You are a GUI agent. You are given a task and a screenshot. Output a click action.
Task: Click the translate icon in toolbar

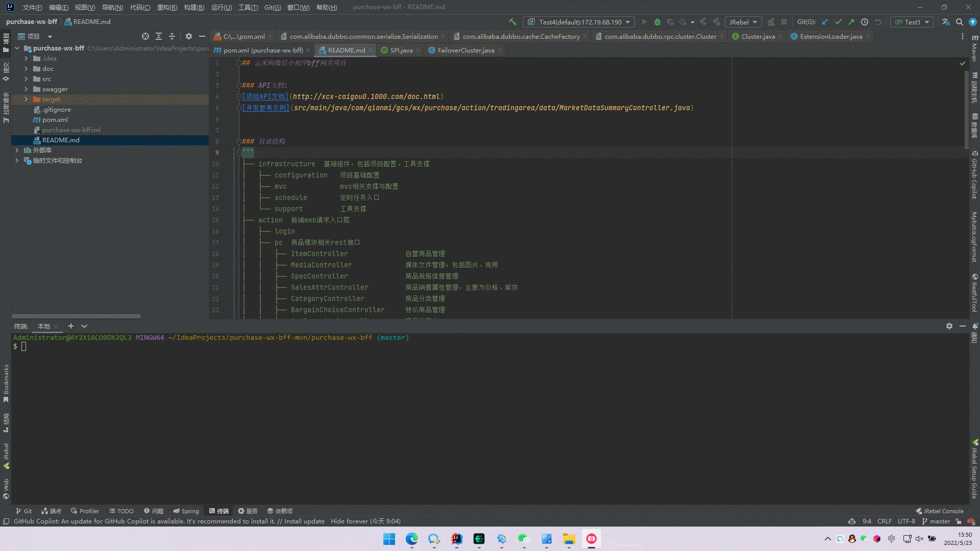click(x=946, y=22)
